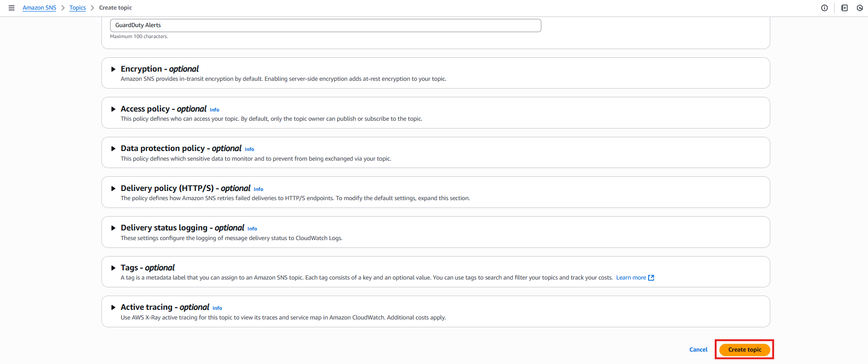Go to Amazon SNS breadcrumb link

(x=39, y=8)
